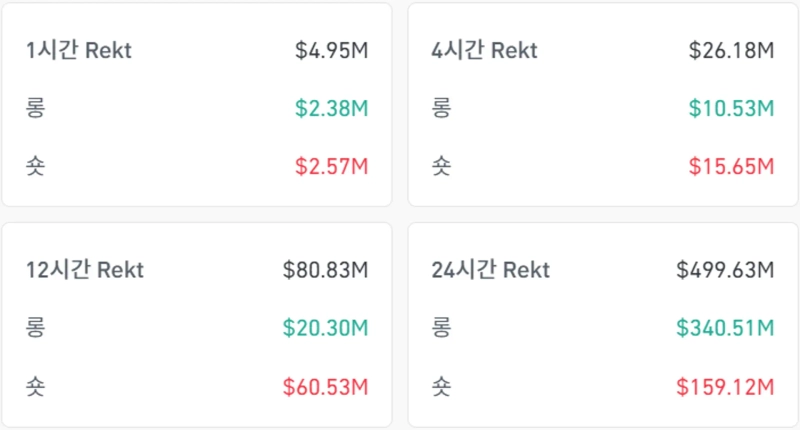The height and width of the screenshot is (430, 800).
Task: Select the green $10.53M long value
Action: pos(732,108)
